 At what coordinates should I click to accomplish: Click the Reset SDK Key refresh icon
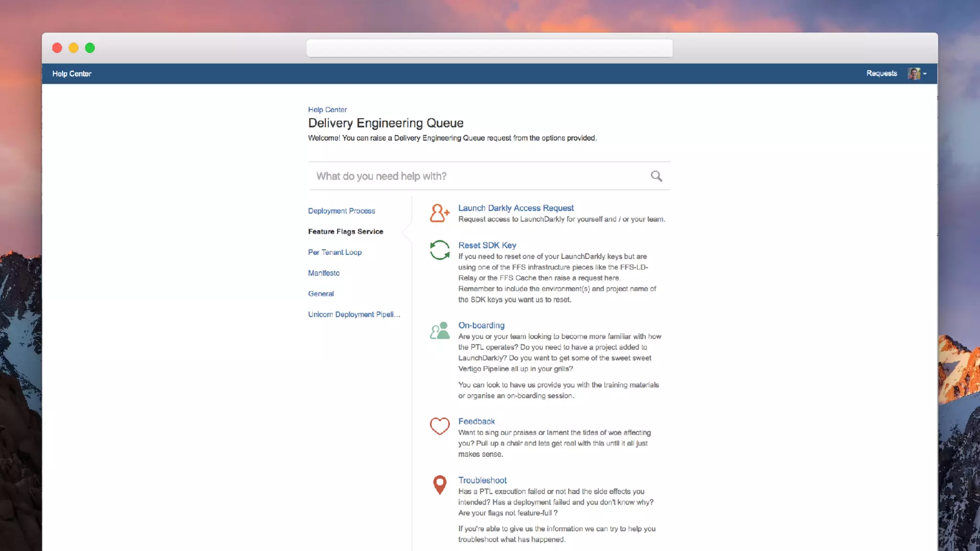point(439,250)
